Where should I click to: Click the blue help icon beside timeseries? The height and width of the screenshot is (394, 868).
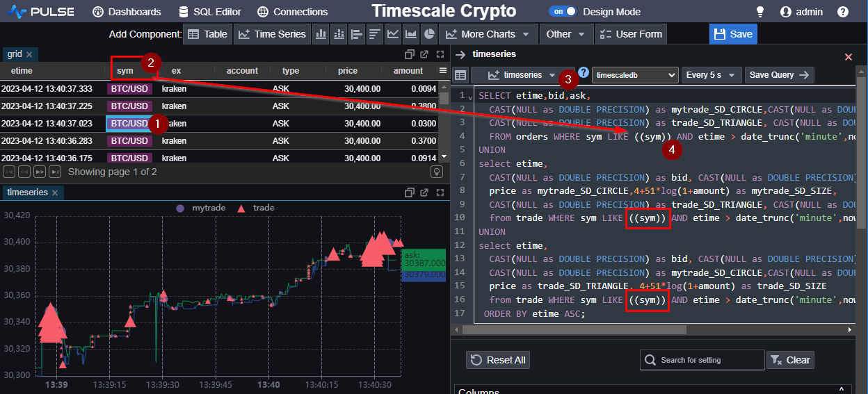tap(584, 72)
